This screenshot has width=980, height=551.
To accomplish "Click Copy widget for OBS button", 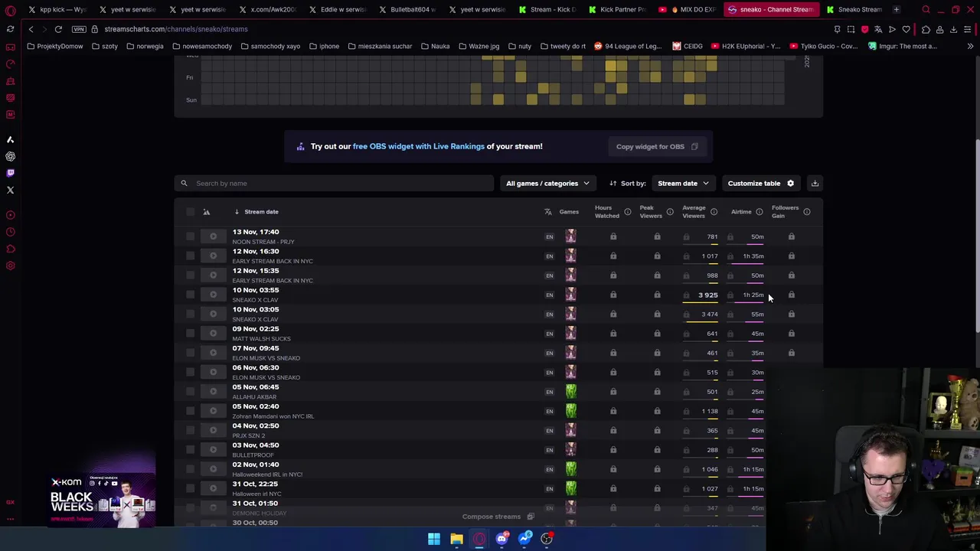I will pos(657,147).
